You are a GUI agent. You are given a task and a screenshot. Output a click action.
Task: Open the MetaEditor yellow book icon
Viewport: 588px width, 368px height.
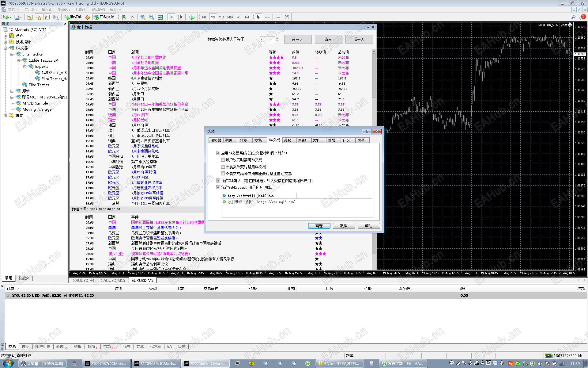coord(88,17)
